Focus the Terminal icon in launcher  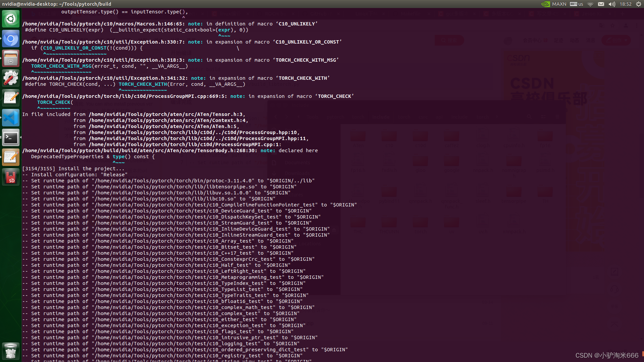pos(11,137)
